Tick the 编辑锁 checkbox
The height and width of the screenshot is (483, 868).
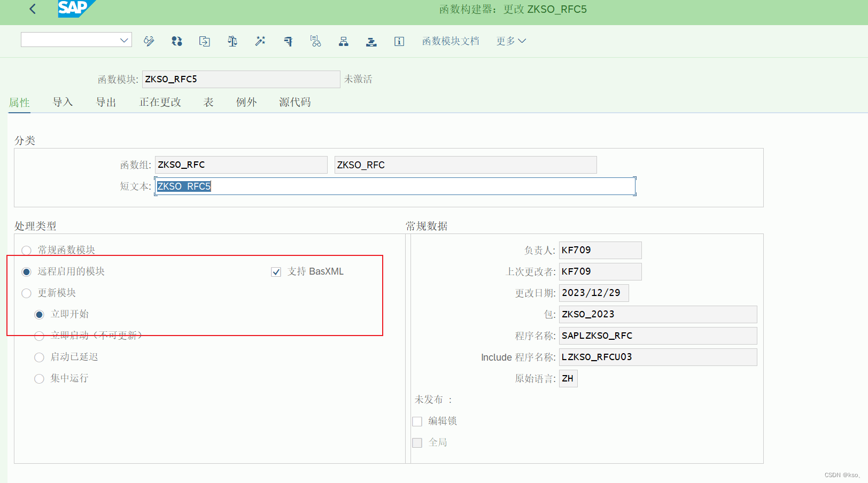tap(417, 421)
